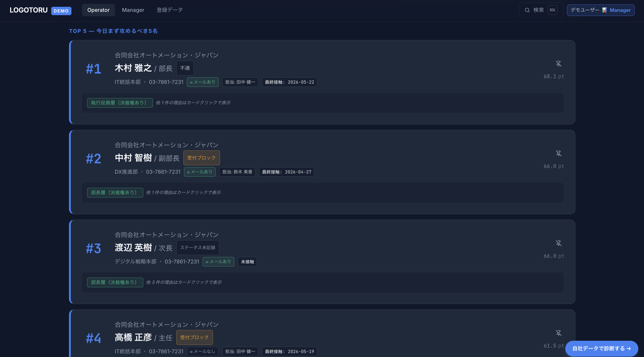Click the LOGOTORU logo
The width and height of the screenshot is (644, 357).
click(29, 10)
